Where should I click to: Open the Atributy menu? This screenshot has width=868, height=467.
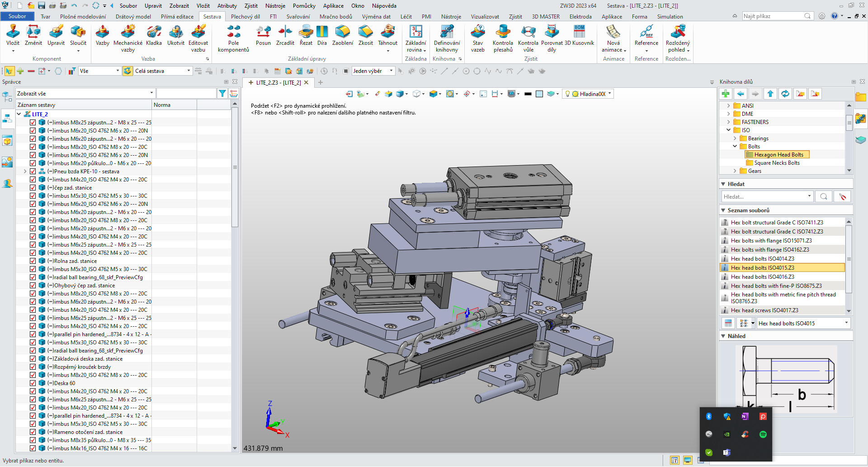coord(227,6)
